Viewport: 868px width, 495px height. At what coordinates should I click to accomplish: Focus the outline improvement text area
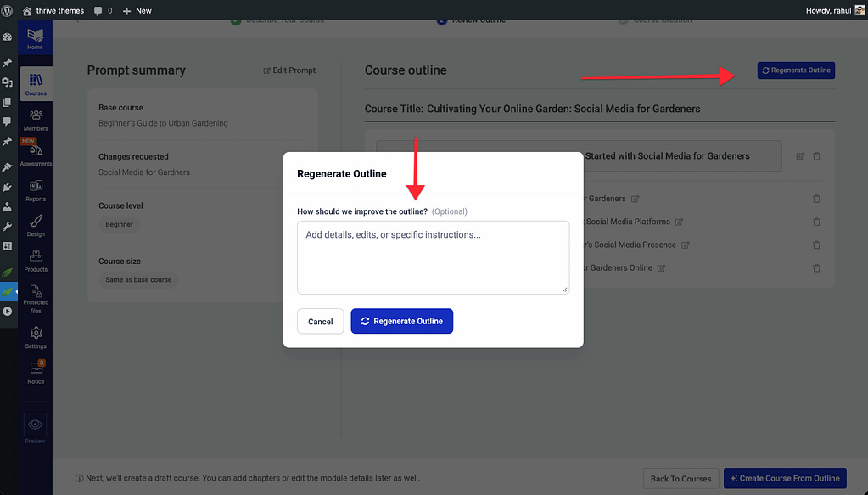(x=433, y=257)
